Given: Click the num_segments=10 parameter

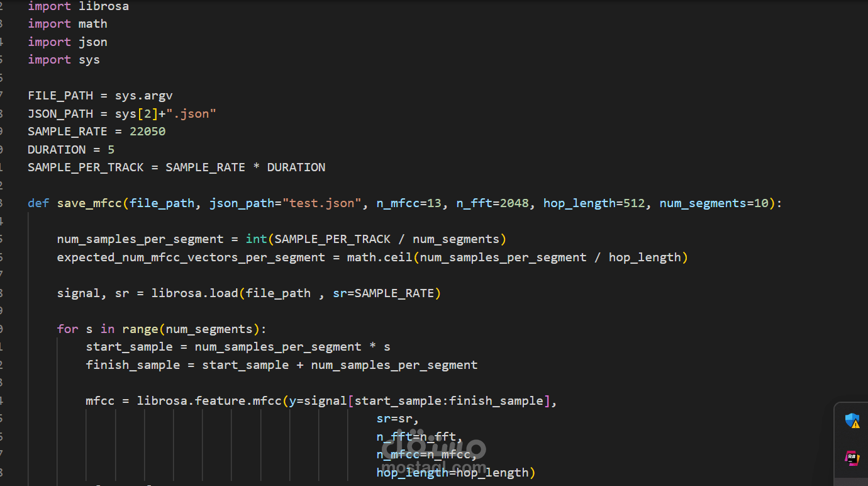Looking at the screenshot, I should 717,203.
